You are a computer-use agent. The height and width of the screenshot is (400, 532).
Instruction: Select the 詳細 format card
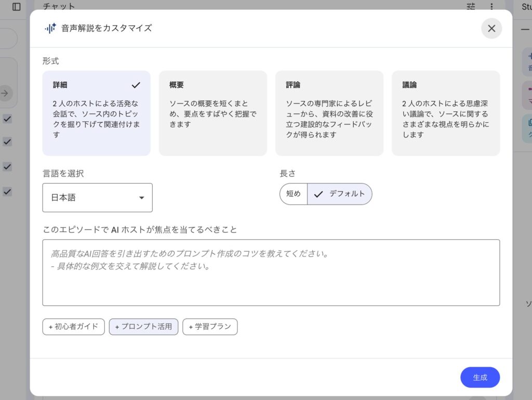coord(96,113)
